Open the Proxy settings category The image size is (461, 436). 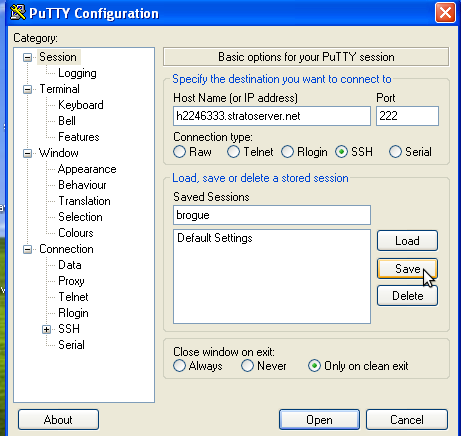coord(71,281)
